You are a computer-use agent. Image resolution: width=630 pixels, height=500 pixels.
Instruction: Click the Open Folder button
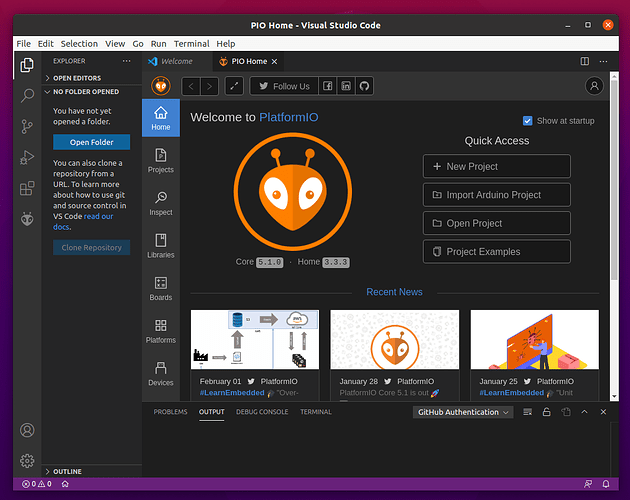tap(91, 142)
